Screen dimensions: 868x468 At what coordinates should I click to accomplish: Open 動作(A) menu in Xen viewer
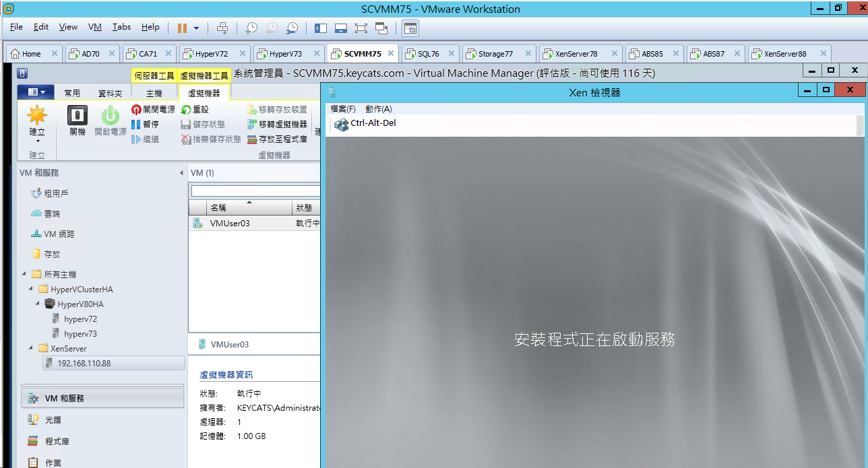tap(379, 109)
